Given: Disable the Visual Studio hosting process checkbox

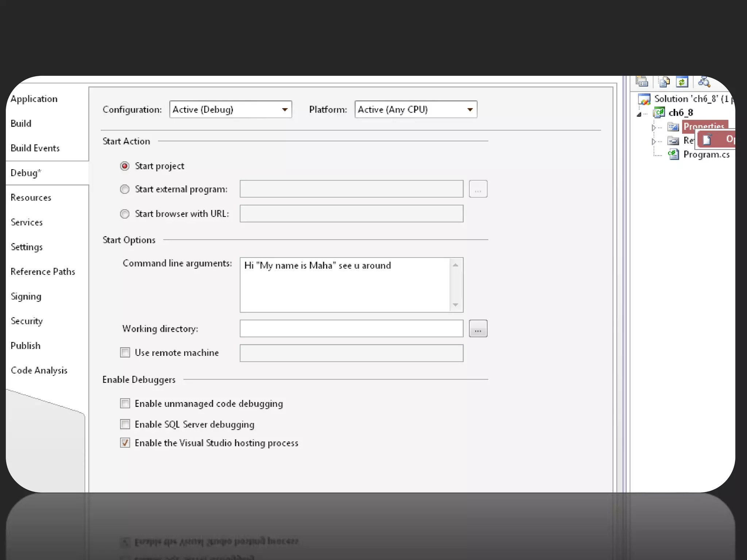Looking at the screenshot, I should tap(125, 443).
